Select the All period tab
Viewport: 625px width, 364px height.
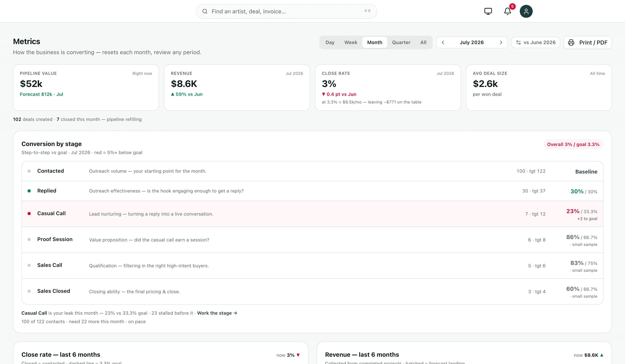pyautogui.click(x=423, y=43)
